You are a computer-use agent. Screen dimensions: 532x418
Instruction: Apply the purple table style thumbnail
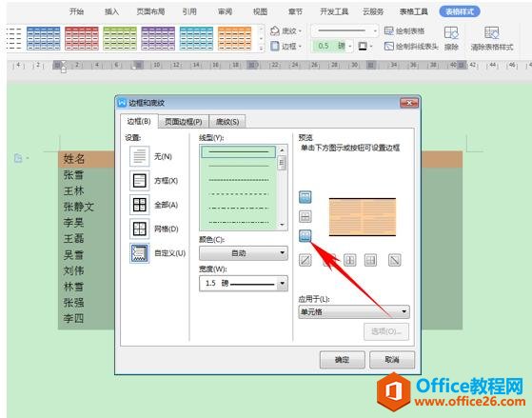(x=158, y=38)
